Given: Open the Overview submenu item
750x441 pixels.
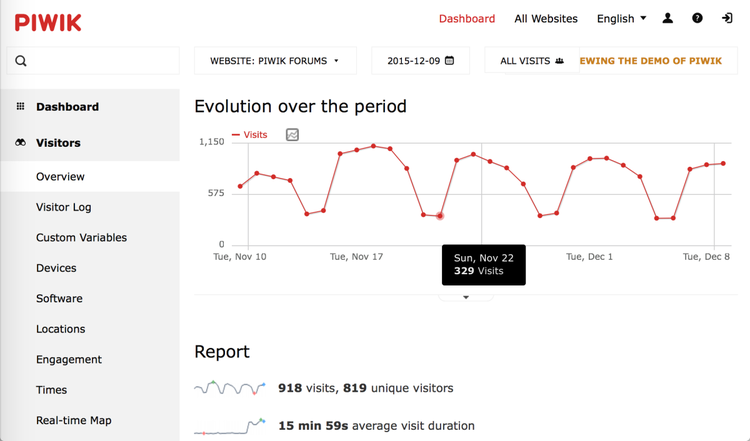Looking at the screenshot, I should coord(90,176).
